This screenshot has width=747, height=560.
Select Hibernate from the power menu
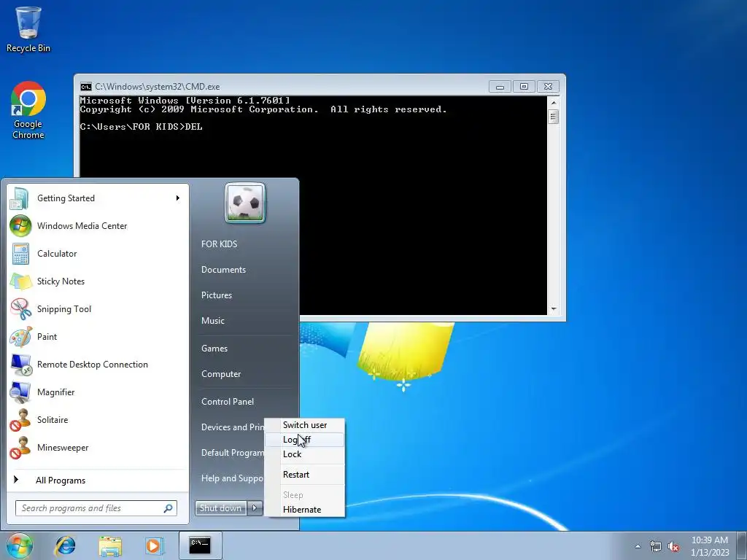click(x=305, y=510)
